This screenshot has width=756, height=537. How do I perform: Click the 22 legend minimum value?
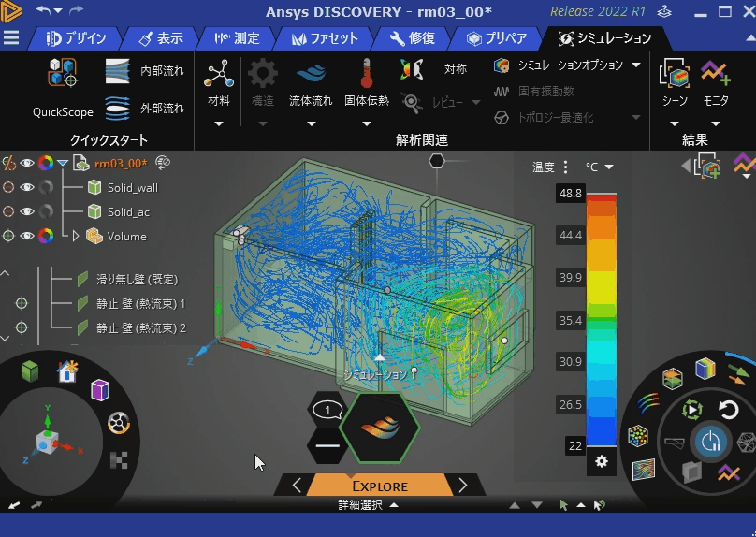tap(574, 446)
